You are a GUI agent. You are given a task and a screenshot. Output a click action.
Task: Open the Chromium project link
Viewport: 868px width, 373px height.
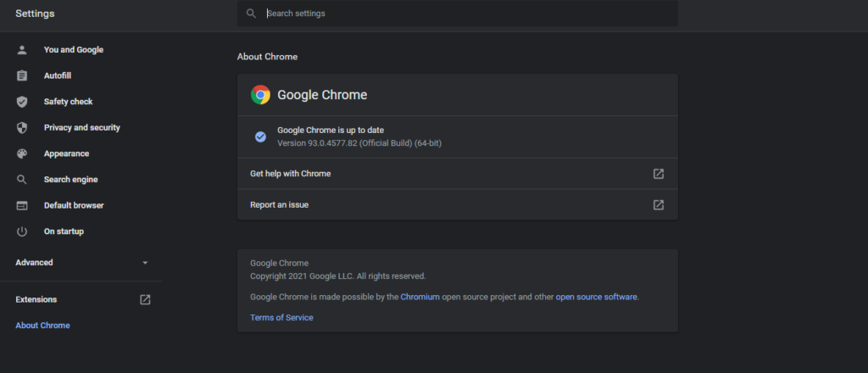click(x=420, y=297)
